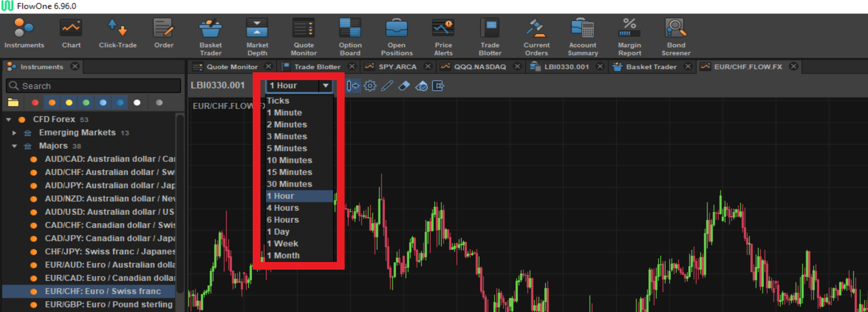868x312 pixels.
Task: Select 15 Minutes from the timeframe list
Action: tap(289, 172)
